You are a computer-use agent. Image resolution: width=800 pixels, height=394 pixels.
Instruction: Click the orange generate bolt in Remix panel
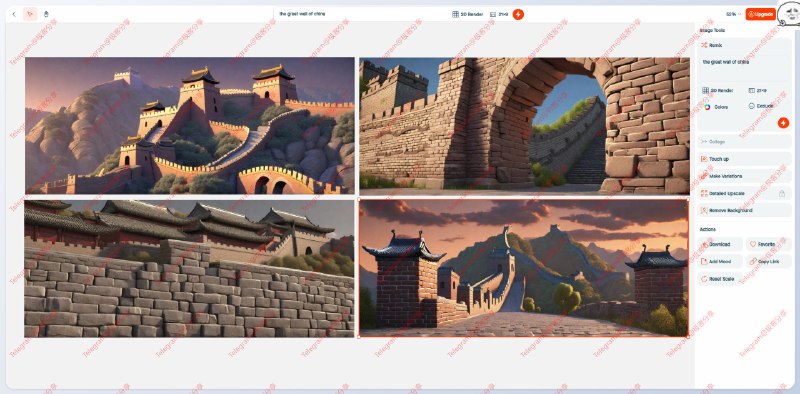pyautogui.click(x=783, y=122)
